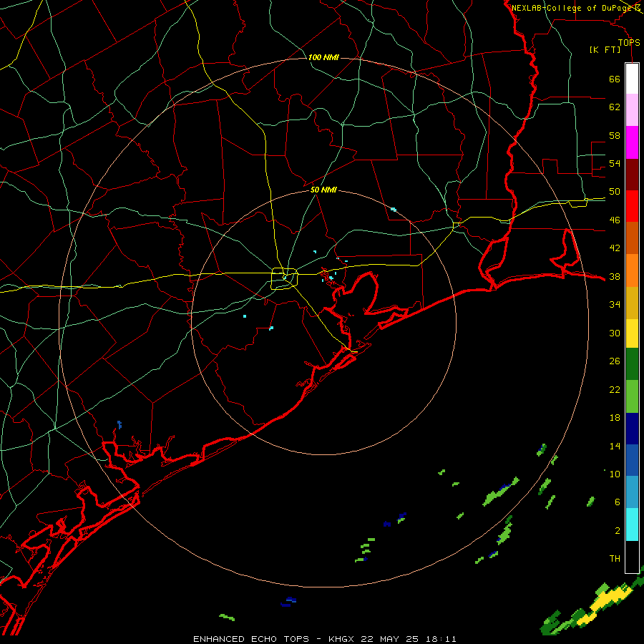Select the dark orange legend color band

pos(632,238)
